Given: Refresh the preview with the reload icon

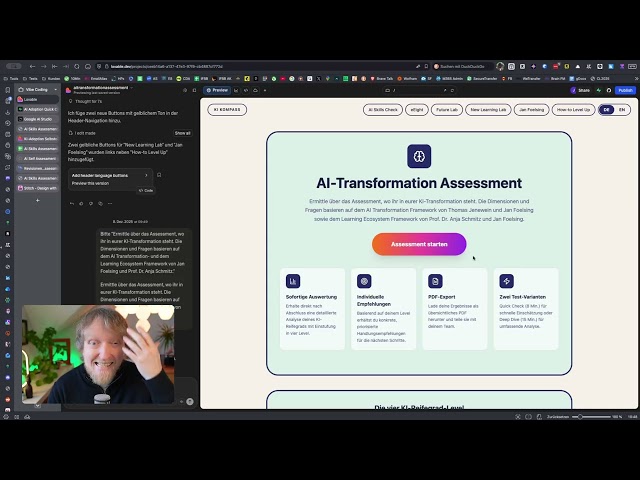Looking at the screenshot, I should click(x=452, y=90).
